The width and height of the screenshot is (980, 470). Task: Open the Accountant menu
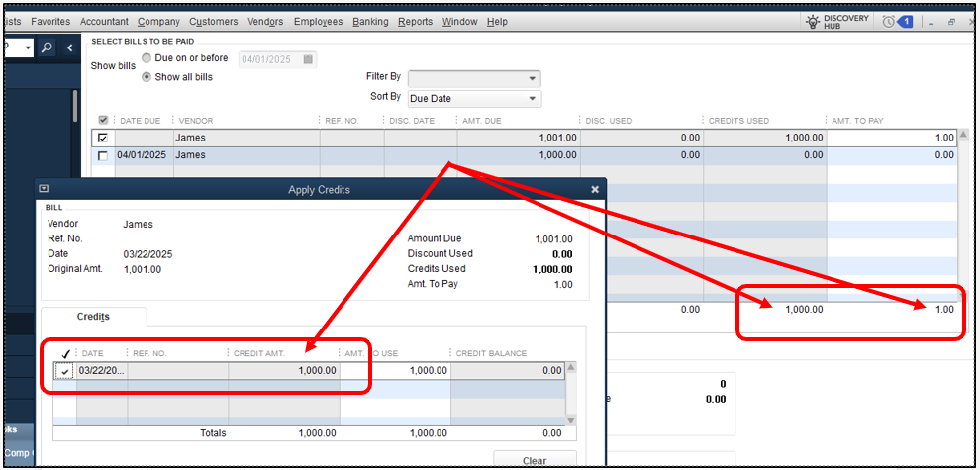click(104, 21)
